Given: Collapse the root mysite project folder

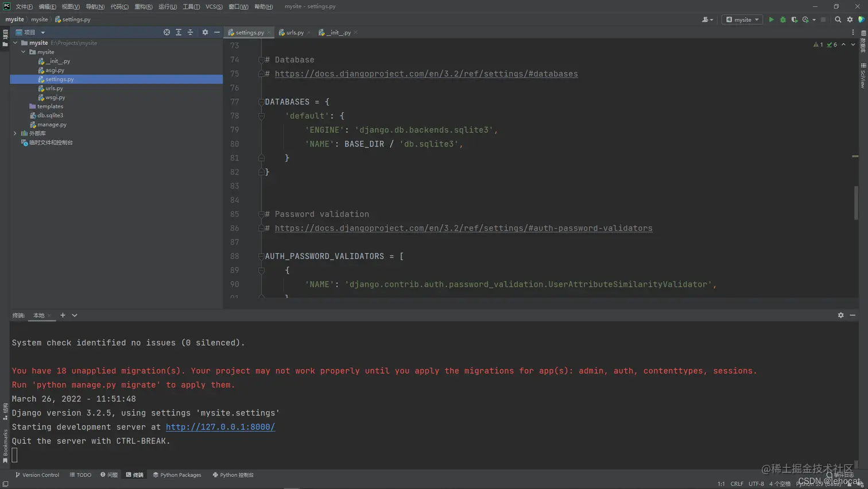Looking at the screenshot, I should [x=15, y=43].
